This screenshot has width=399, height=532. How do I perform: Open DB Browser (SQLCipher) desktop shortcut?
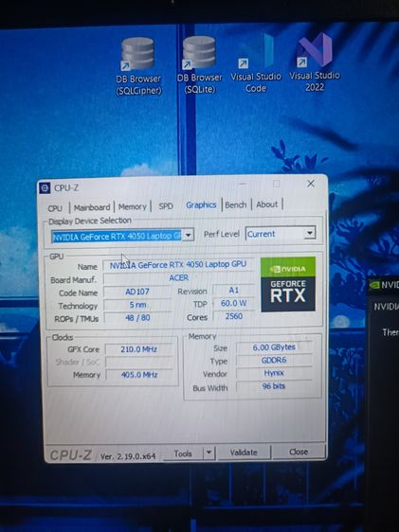(x=138, y=66)
